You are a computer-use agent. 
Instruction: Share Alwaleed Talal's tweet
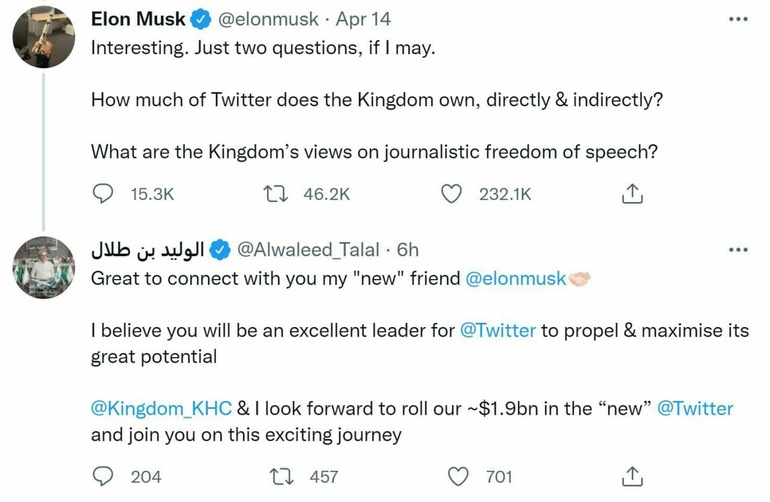632,477
